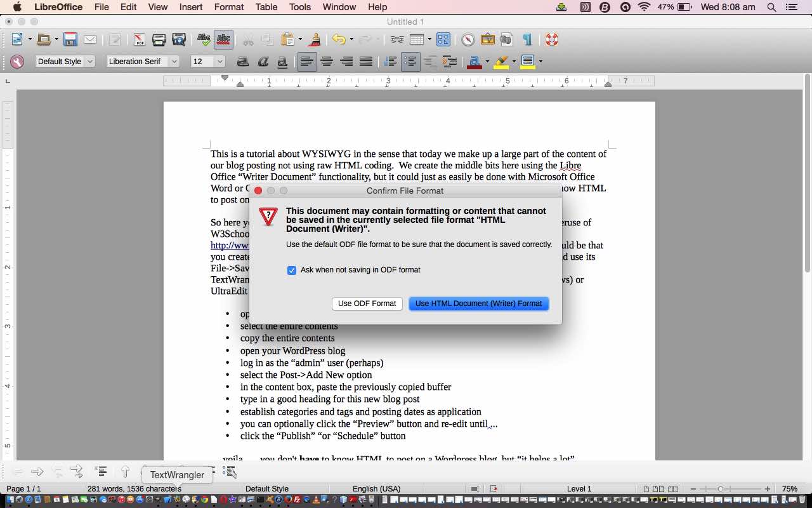Click the email document envelope icon
The width and height of the screenshot is (812, 508).
pos(90,39)
